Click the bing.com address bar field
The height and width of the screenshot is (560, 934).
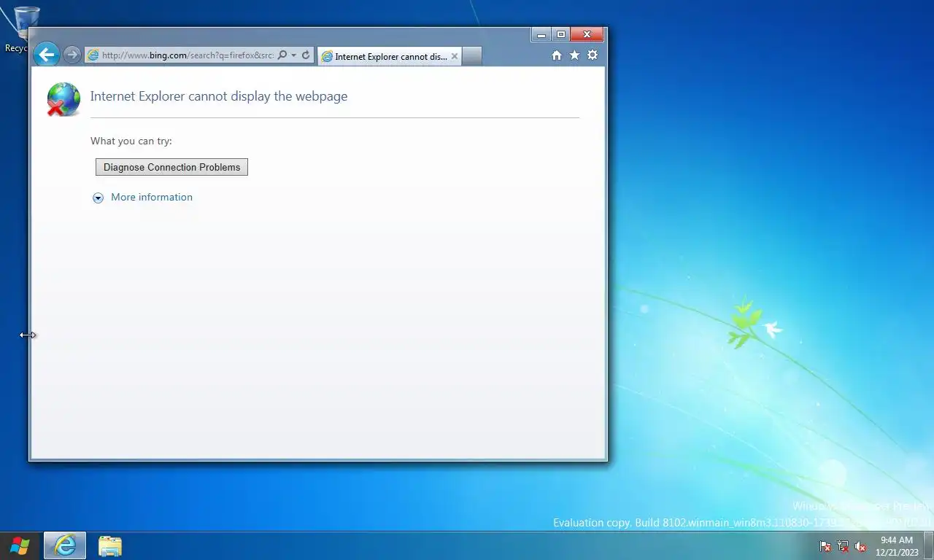pyautogui.click(x=188, y=55)
